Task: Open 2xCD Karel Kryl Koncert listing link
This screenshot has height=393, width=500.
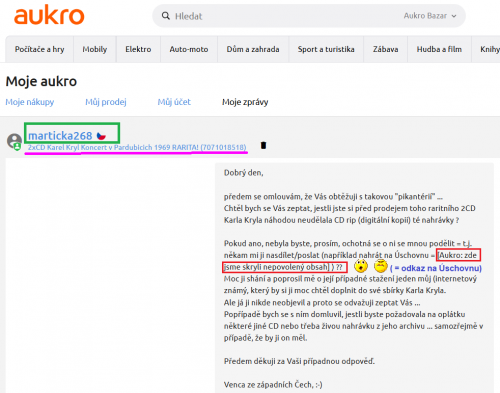Action: [137, 147]
